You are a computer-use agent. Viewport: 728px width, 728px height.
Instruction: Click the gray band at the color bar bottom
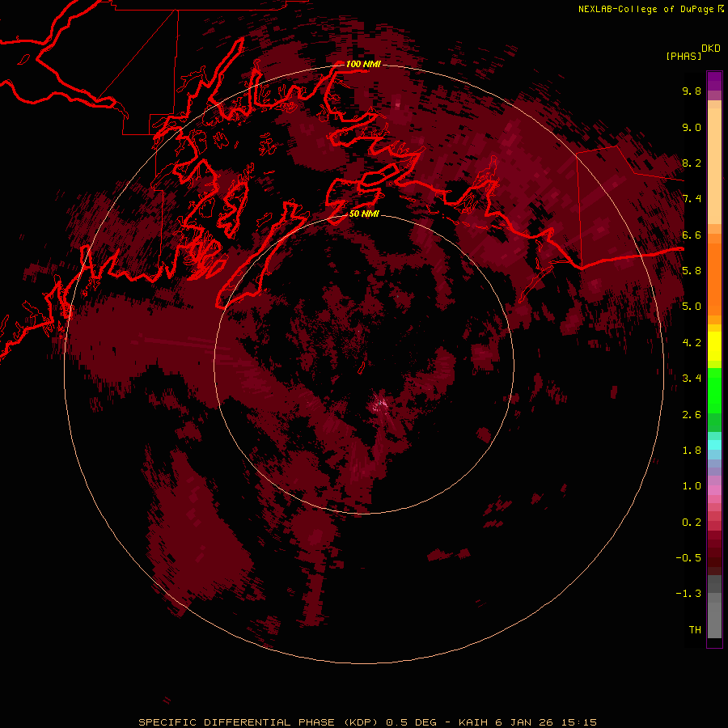[x=714, y=620]
